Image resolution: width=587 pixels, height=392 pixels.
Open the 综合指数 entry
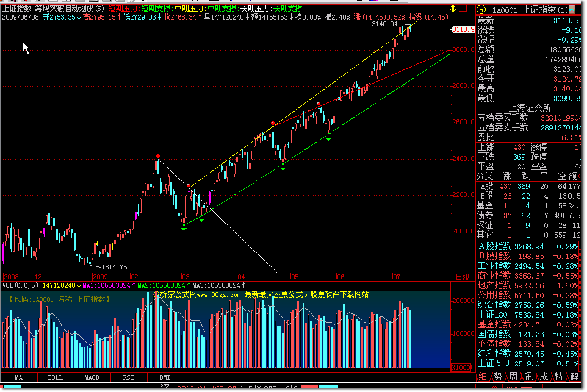[x=529, y=305]
